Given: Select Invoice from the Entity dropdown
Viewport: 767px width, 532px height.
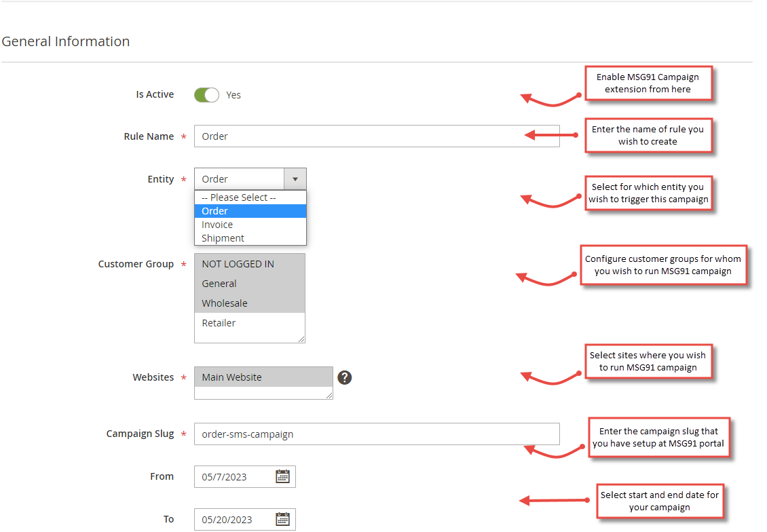Looking at the screenshot, I should (217, 224).
